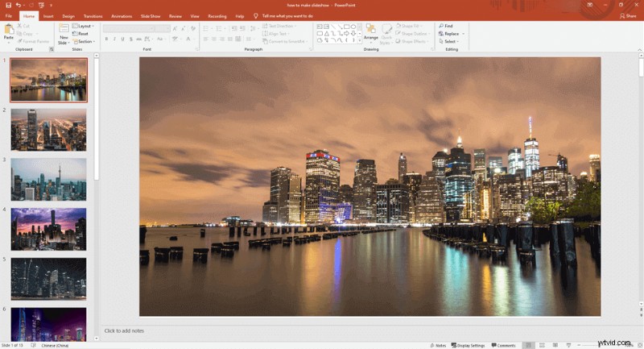Expand the Shapes gallery More arrow
The width and height of the screenshot is (644, 349).
(360, 40)
